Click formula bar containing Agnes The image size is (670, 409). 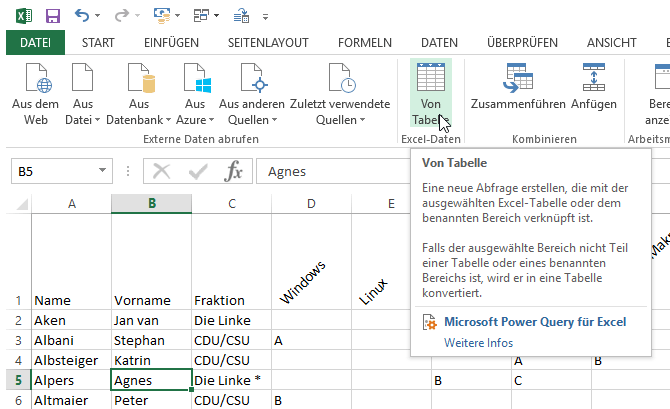pos(333,171)
